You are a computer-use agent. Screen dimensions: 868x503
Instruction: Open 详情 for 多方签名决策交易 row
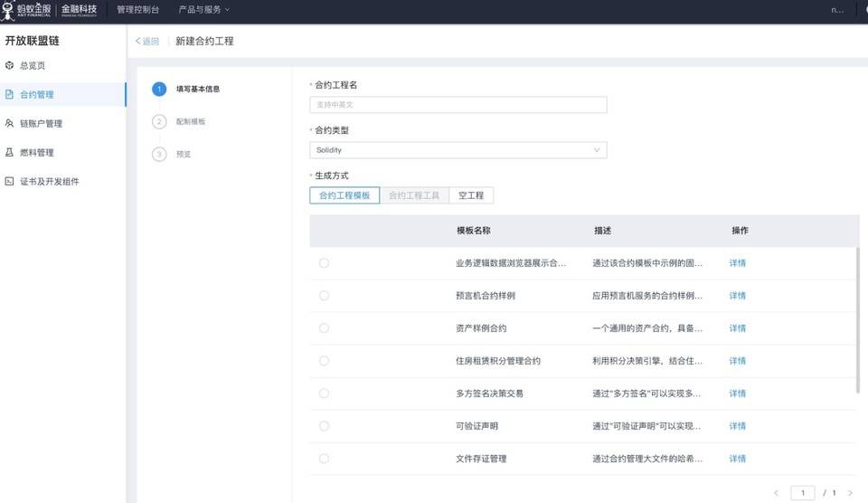coord(738,394)
